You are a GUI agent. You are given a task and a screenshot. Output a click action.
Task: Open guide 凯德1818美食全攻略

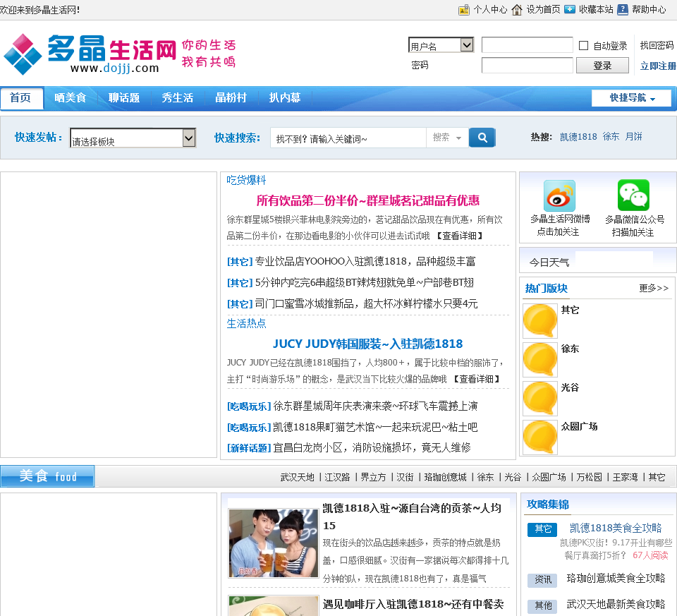point(616,528)
